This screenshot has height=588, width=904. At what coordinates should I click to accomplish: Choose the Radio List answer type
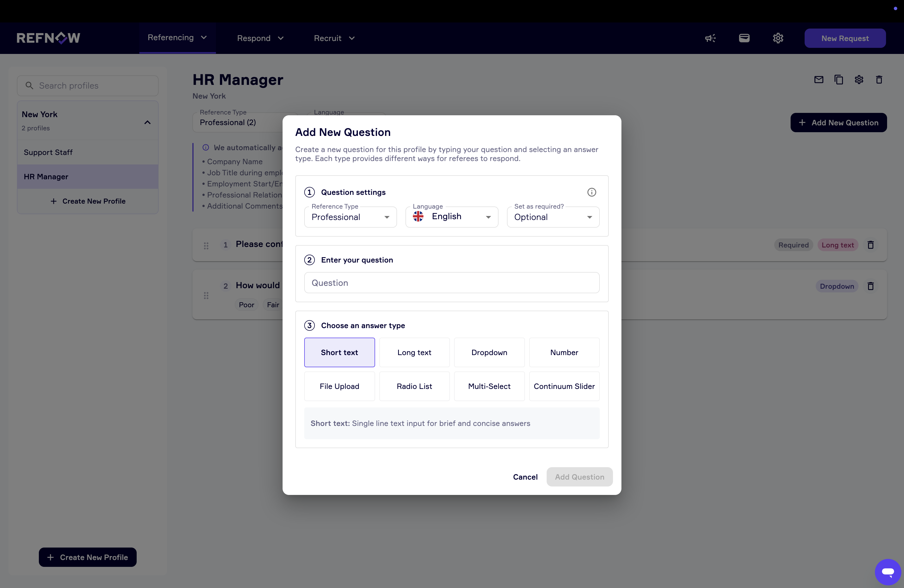click(x=414, y=386)
